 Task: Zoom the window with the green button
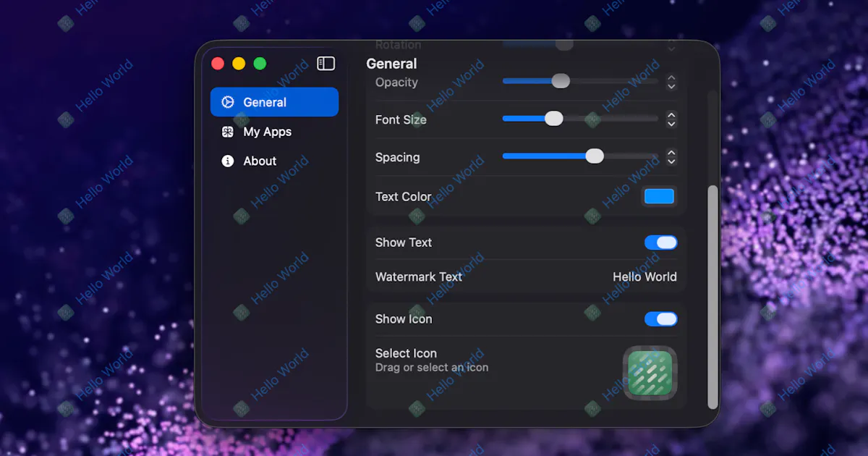(x=260, y=64)
